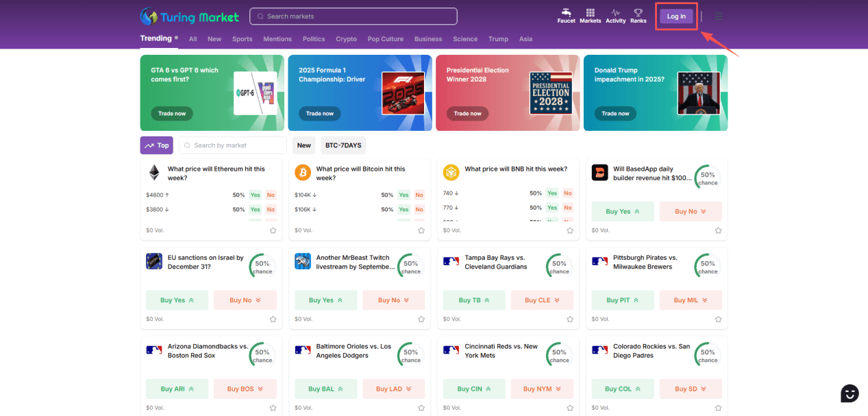Open the Asia category tab
The height and width of the screenshot is (416, 868).
(525, 39)
